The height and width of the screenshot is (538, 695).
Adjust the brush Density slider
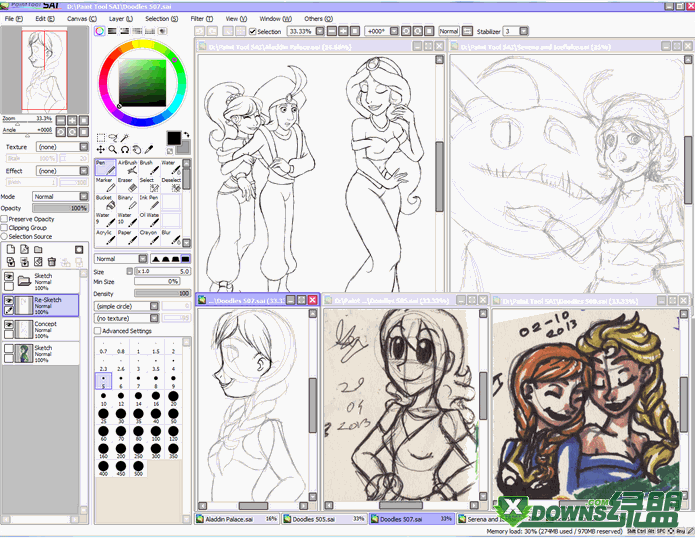tap(163, 293)
